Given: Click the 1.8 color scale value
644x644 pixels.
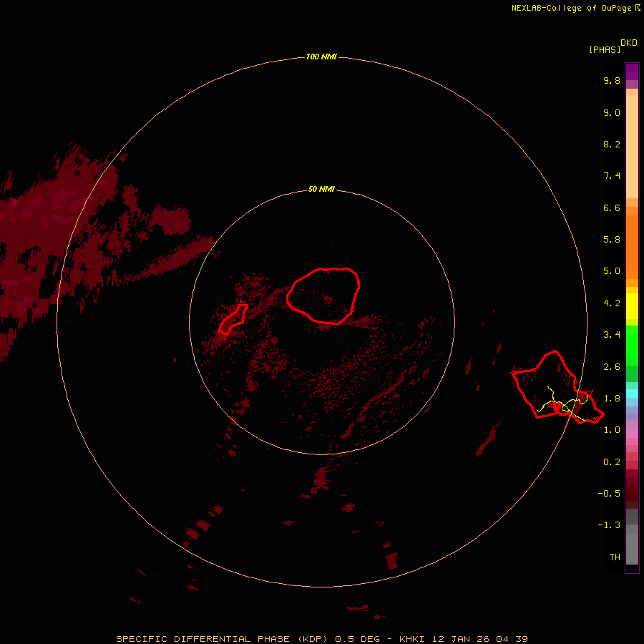Looking at the screenshot, I should point(612,399).
